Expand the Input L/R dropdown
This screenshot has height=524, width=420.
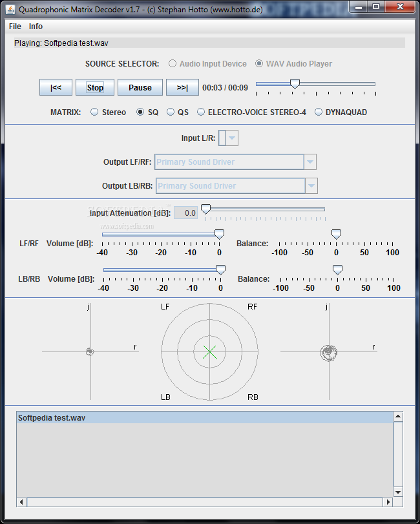tap(232, 138)
